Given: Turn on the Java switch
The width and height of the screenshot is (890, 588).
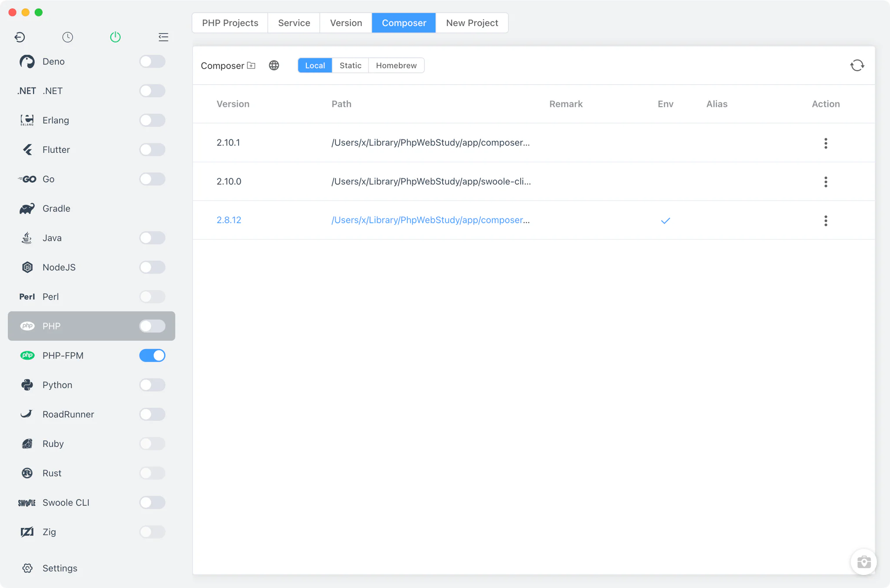Looking at the screenshot, I should (x=152, y=238).
